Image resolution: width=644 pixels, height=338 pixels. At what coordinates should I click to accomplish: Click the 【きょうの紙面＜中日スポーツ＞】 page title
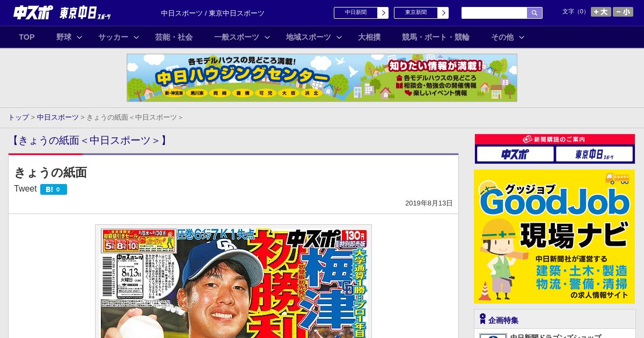pyautogui.click(x=89, y=141)
